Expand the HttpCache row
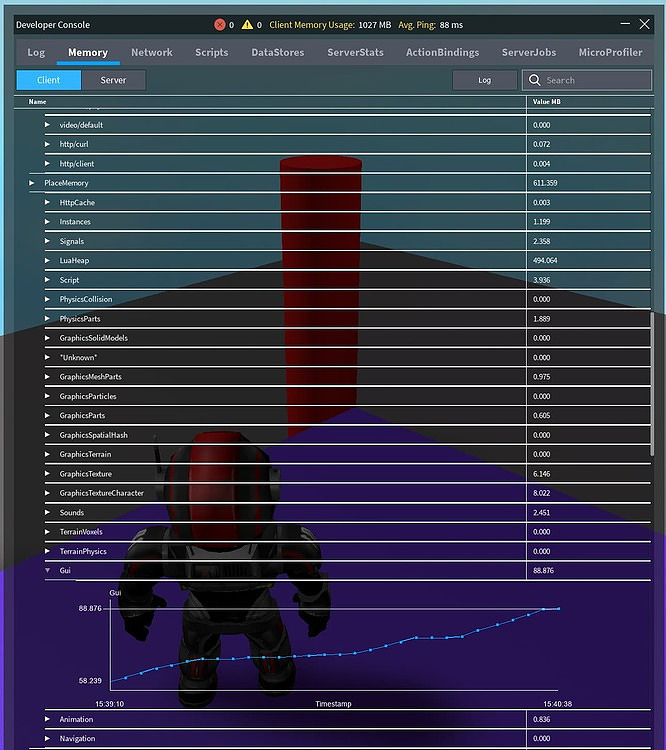This screenshot has height=750, width=666. pyautogui.click(x=47, y=202)
